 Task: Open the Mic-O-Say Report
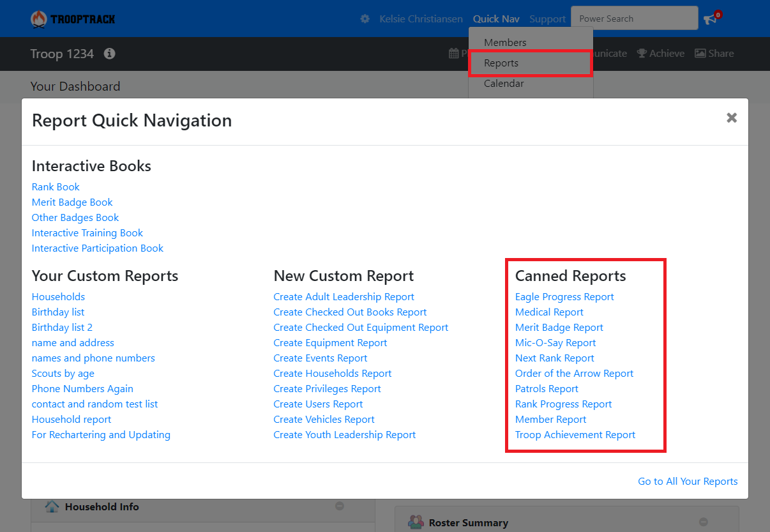coord(555,343)
